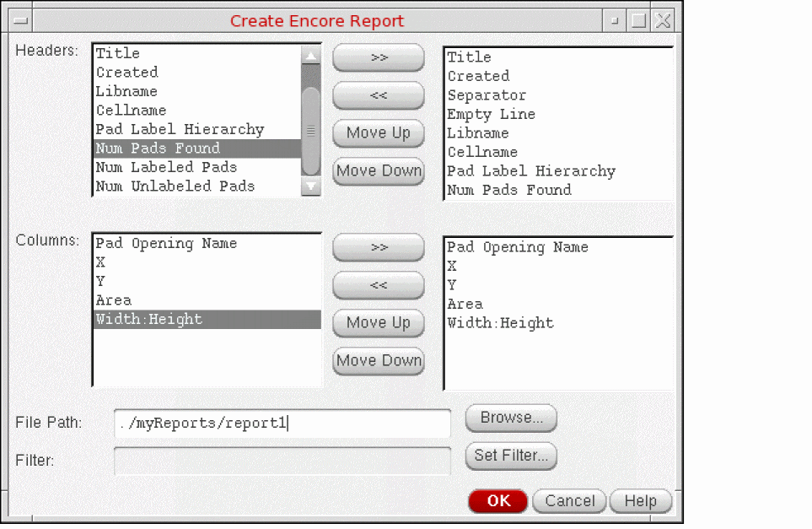
Task: Select Y in chosen columns list
Action: click(559, 285)
